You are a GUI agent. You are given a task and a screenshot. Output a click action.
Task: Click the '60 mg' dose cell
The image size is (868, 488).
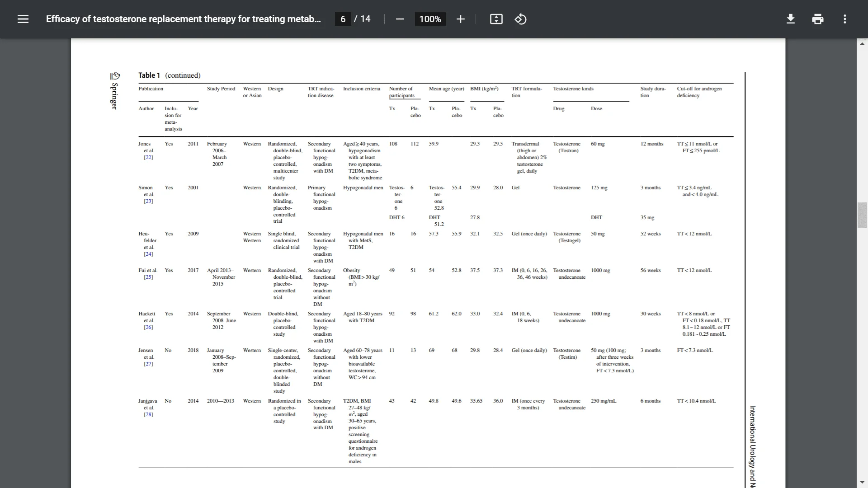coord(597,144)
